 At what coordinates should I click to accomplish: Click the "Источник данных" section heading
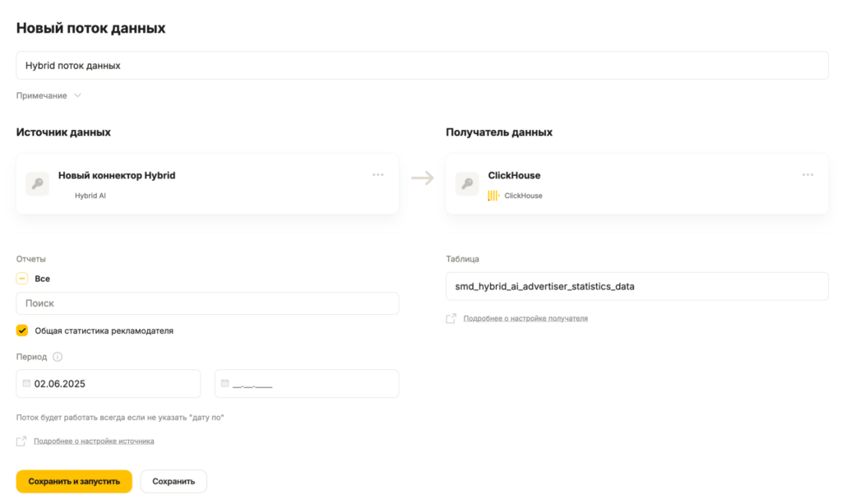click(63, 132)
